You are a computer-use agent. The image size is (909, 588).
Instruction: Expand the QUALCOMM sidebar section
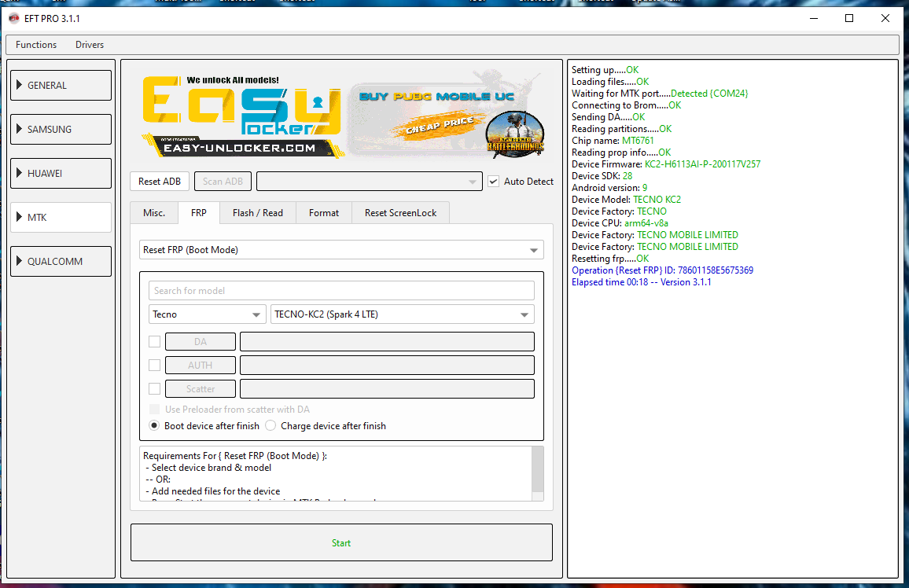[61, 261]
